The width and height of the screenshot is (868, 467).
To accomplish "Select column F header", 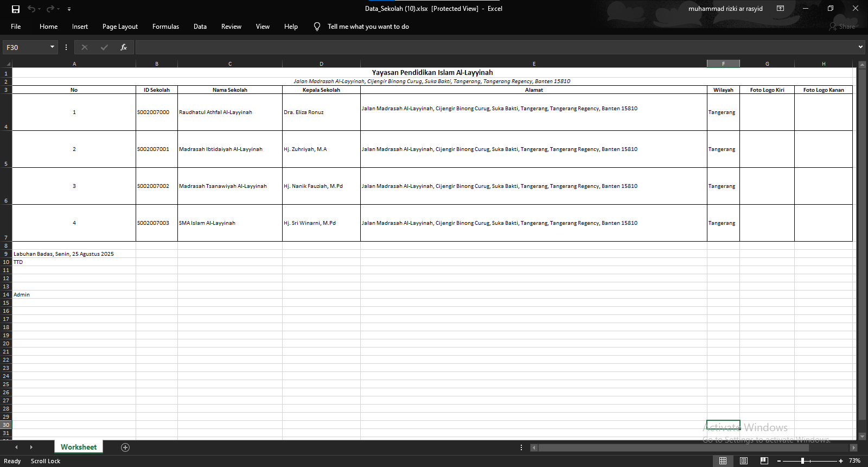I will point(723,64).
